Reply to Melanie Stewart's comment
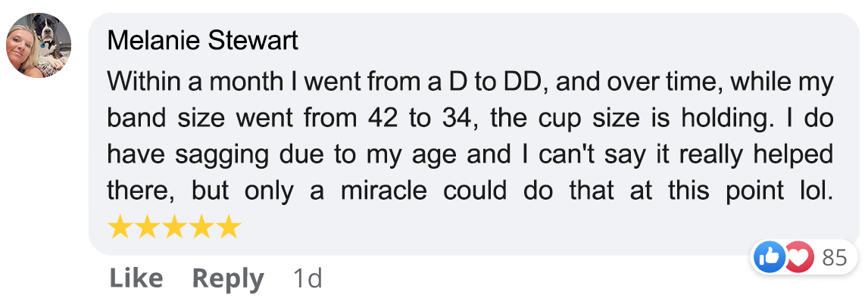Image resolution: width=868 pixels, height=298 pixels. pyautogui.click(x=228, y=279)
